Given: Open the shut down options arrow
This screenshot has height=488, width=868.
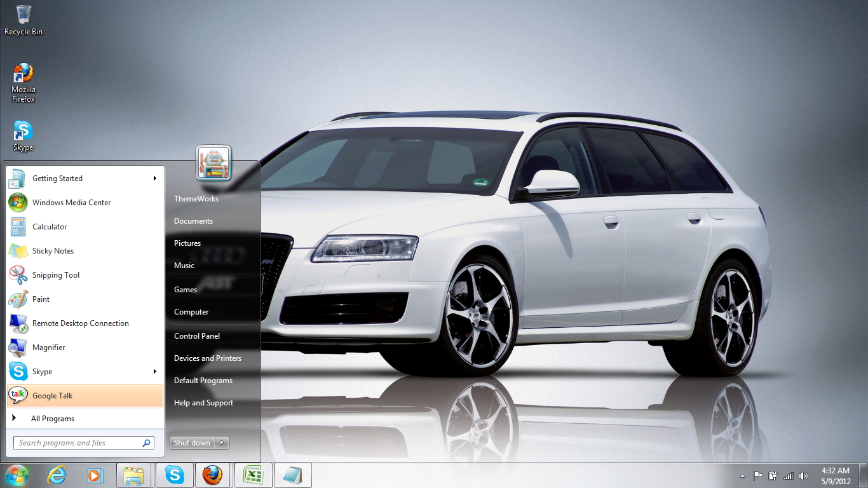Looking at the screenshot, I should 221,442.
